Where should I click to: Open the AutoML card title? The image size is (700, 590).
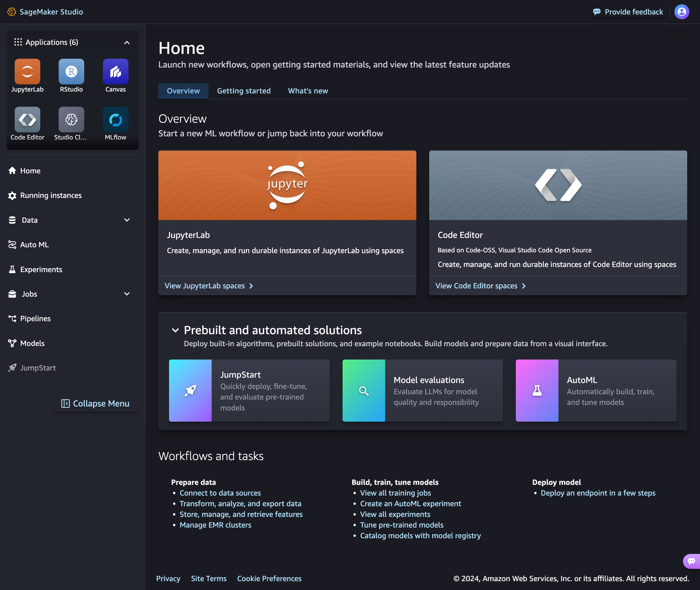582,380
